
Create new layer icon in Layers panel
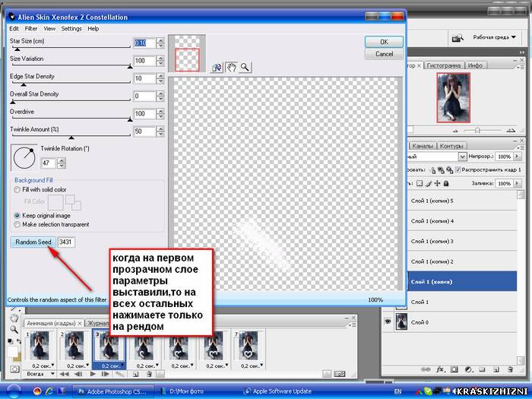(496, 369)
